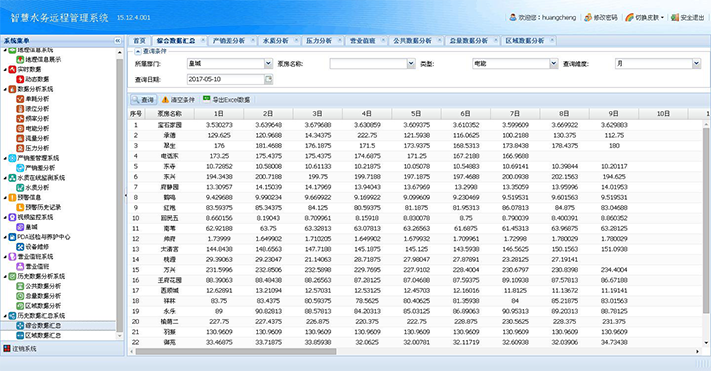
Task: Click value 222.75 in row 2
Action: [x=367, y=135]
